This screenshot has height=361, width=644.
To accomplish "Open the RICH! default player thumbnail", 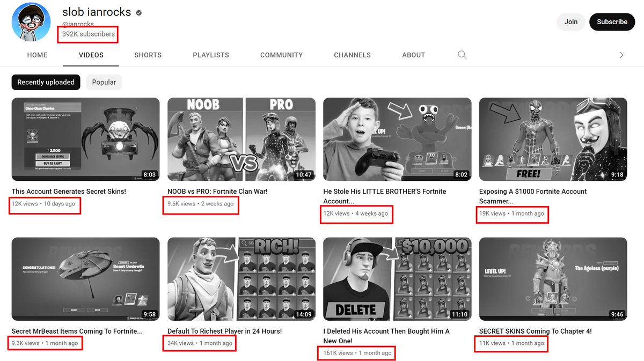I will click(x=241, y=279).
